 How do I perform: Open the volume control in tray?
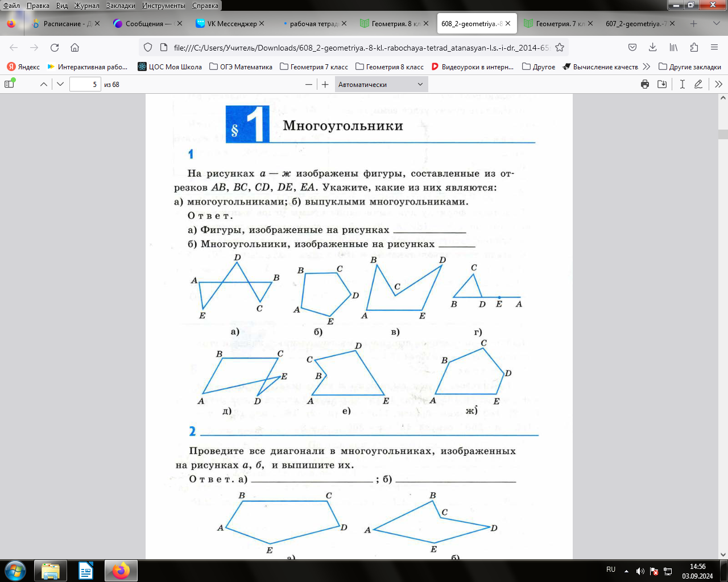tap(640, 571)
